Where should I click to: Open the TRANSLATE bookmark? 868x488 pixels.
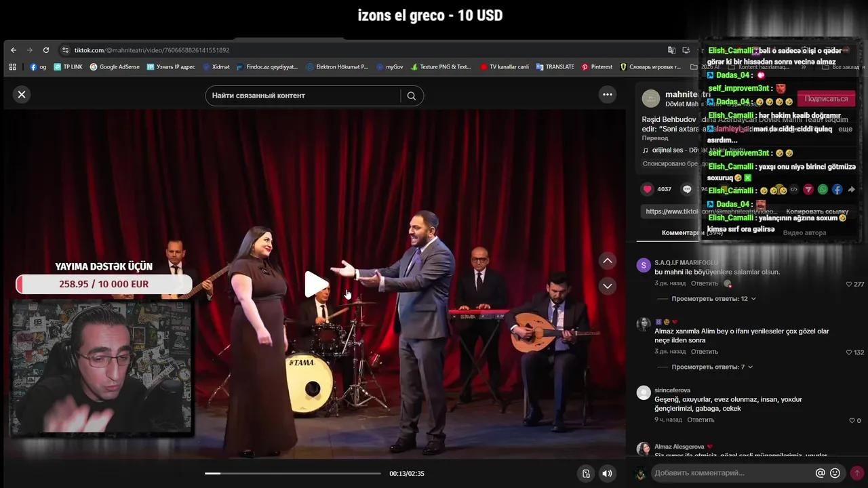tap(555, 67)
